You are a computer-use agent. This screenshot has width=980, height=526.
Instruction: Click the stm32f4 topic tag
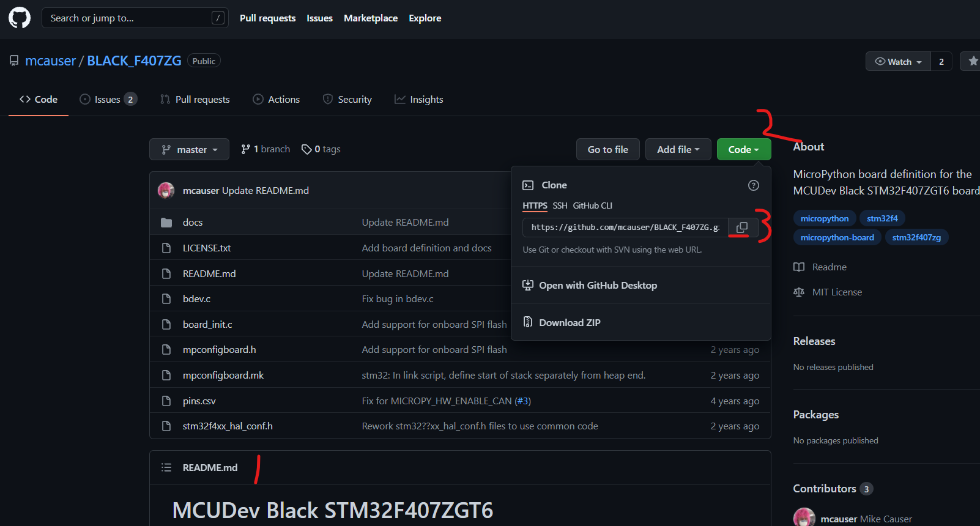click(882, 218)
